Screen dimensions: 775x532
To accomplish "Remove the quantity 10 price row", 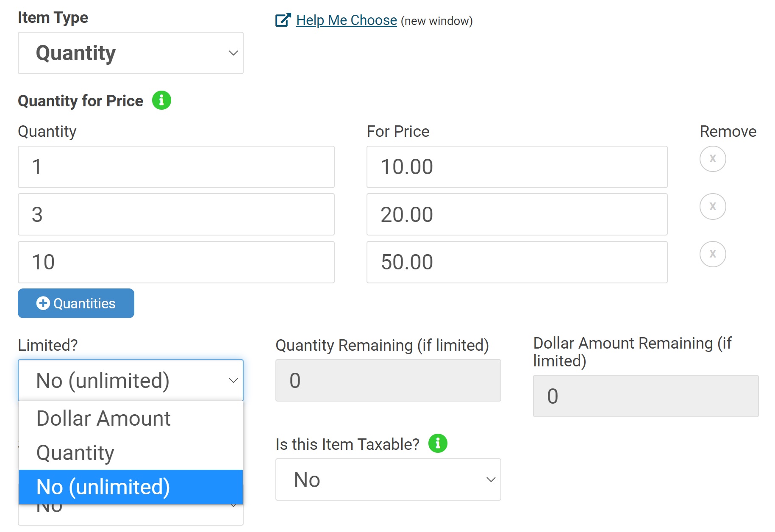I will tap(712, 254).
